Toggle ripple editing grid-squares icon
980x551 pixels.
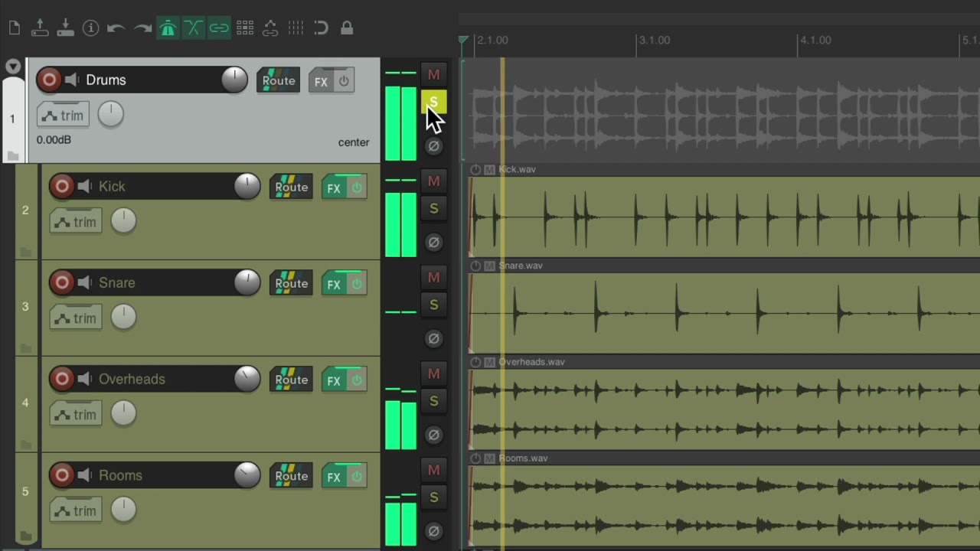pyautogui.click(x=245, y=28)
